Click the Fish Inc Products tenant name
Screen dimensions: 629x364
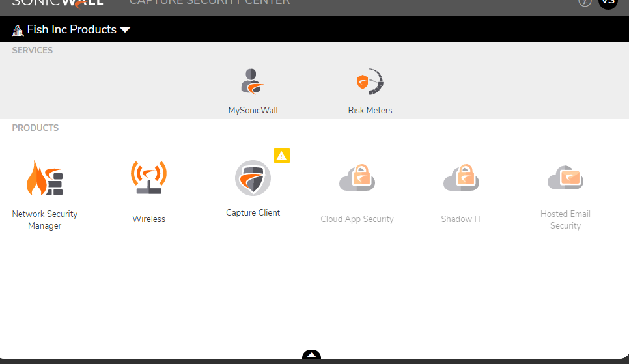(x=72, y=29)
